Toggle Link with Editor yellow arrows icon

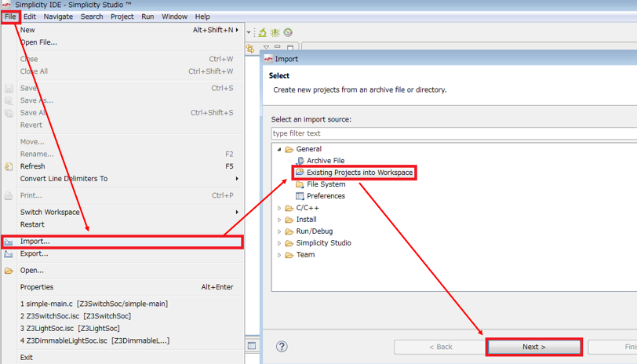click(x=250, y=49)
